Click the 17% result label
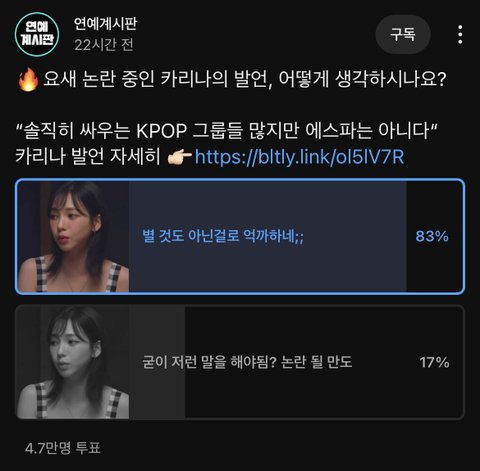480x471 pixels. click(x=434, y=362)
